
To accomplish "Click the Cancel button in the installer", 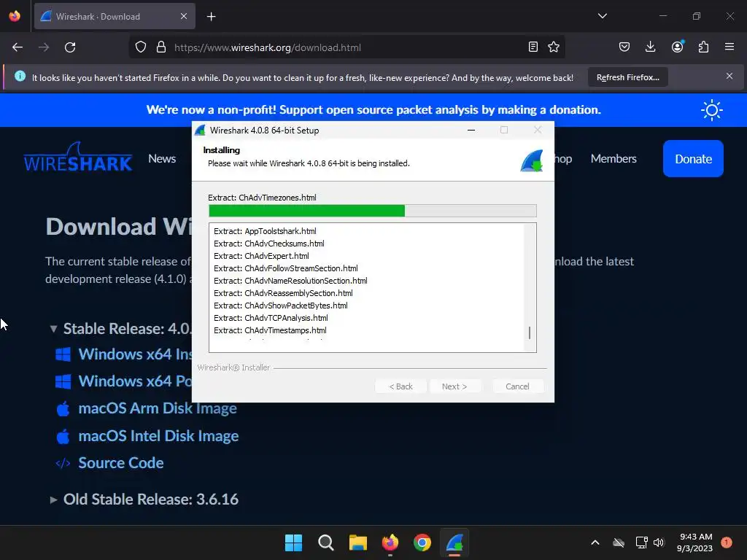I will (x=517, y=386).
